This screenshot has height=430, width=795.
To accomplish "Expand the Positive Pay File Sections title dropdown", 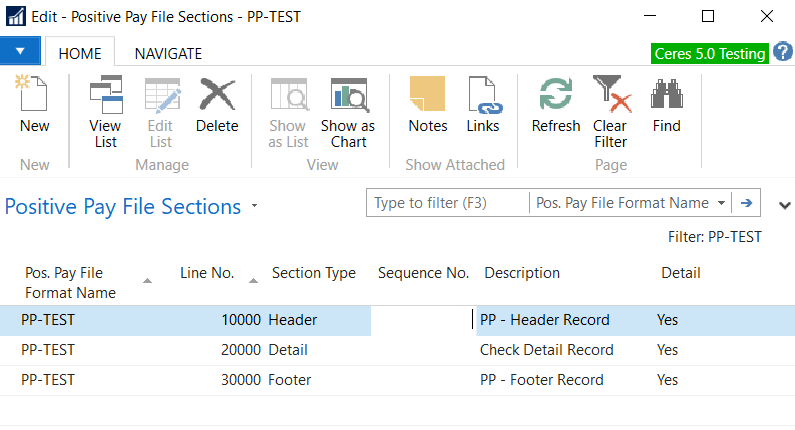I will coord(255,207).
